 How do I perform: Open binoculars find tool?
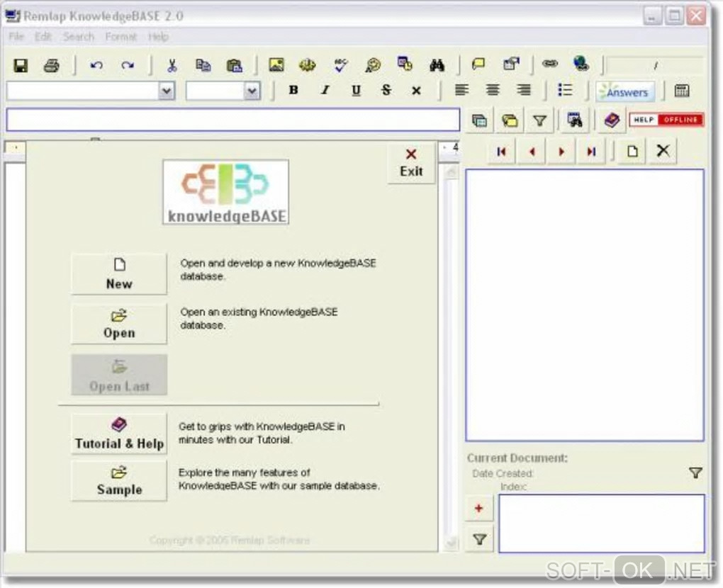tap(437, 65)
